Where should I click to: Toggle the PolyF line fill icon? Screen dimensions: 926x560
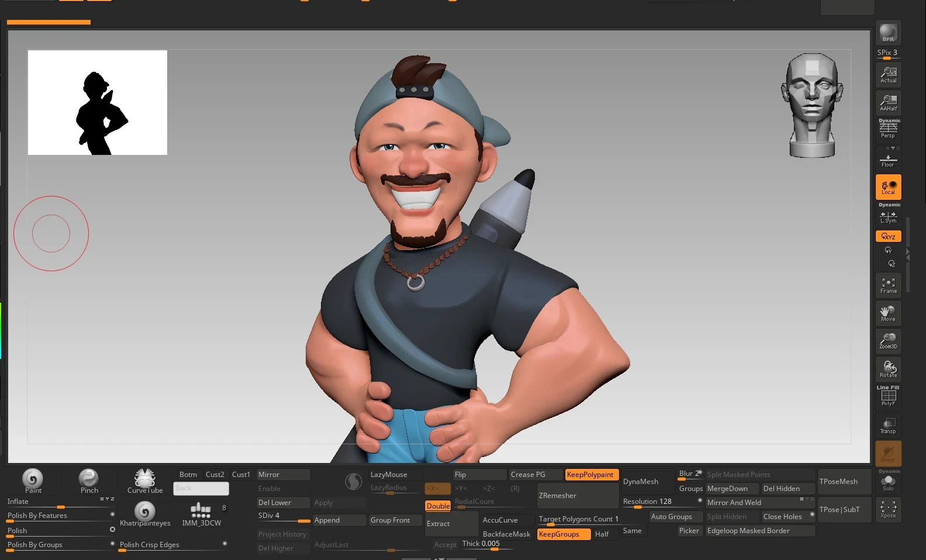tap(888, 396)
